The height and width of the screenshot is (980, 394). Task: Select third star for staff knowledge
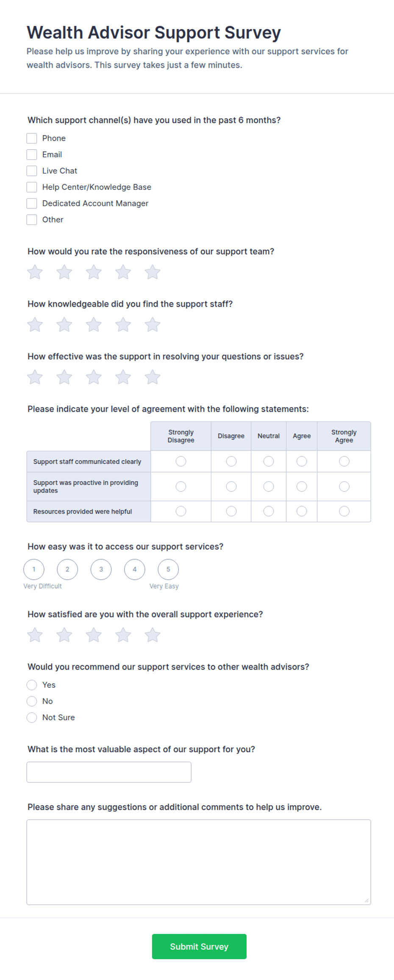coord(94,325)
